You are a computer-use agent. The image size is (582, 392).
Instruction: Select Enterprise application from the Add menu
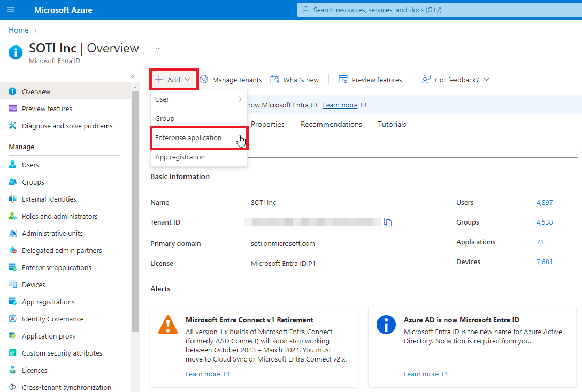(188, 137)
